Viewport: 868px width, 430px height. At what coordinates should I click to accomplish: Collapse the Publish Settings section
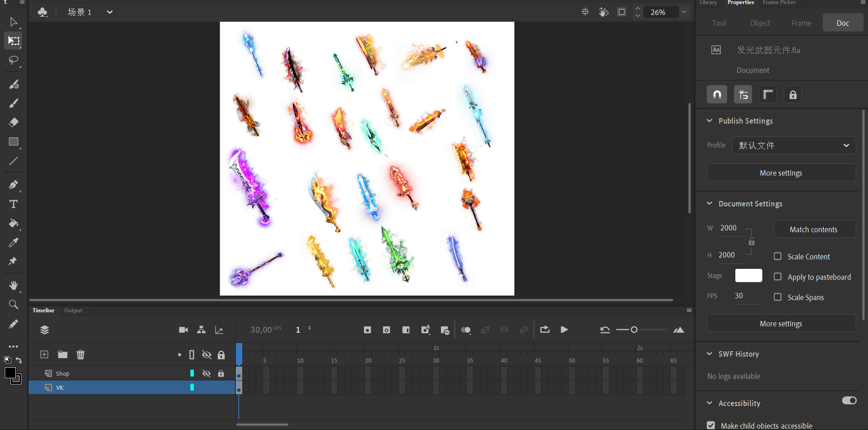(710, 121)
